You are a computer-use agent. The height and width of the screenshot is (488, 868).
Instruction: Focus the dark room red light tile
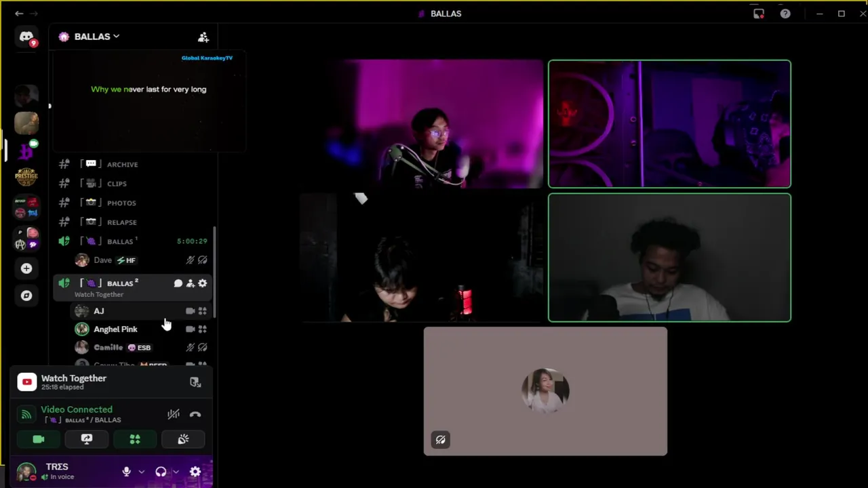point(422,258)
